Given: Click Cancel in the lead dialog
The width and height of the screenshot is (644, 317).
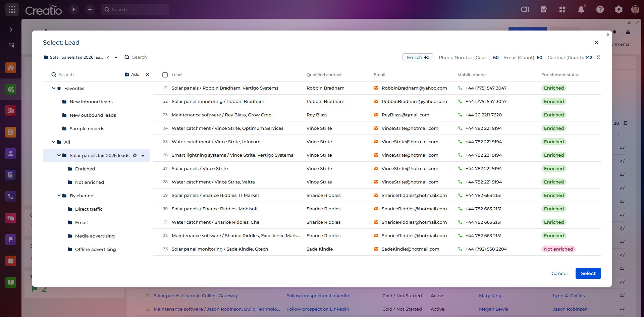Looking at the screenshot, I should (559, 273).
